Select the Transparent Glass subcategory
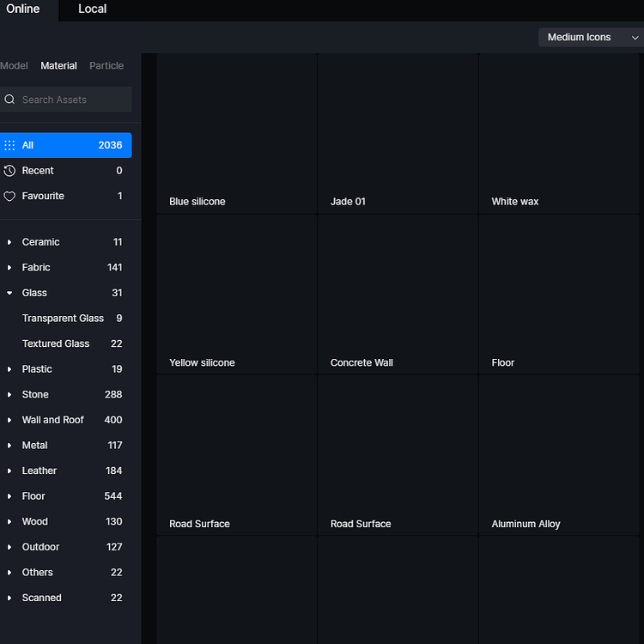The width and height of the screenshot is (644, 644). pyautogui.click(x=63, y=319)
